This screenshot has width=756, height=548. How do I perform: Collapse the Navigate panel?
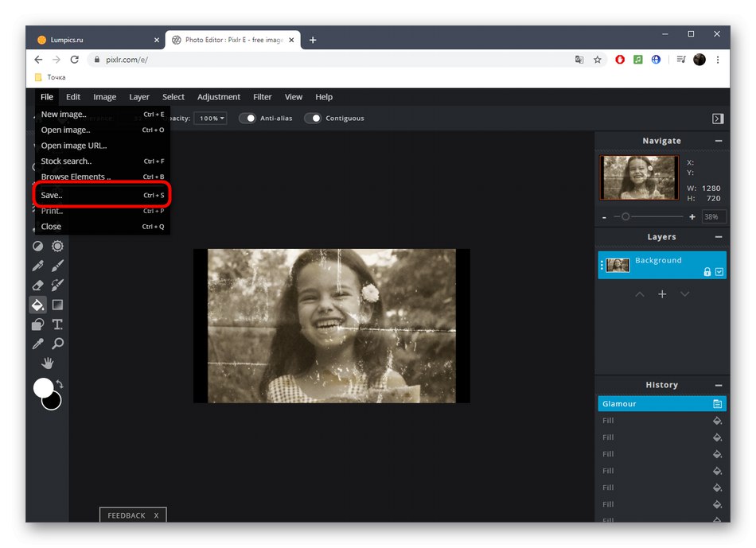(x=718, y=141)
